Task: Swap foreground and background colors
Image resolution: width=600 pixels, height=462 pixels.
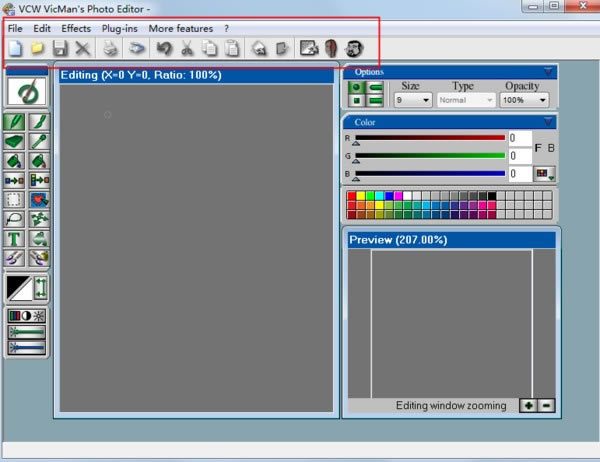Action: [41, 288]
